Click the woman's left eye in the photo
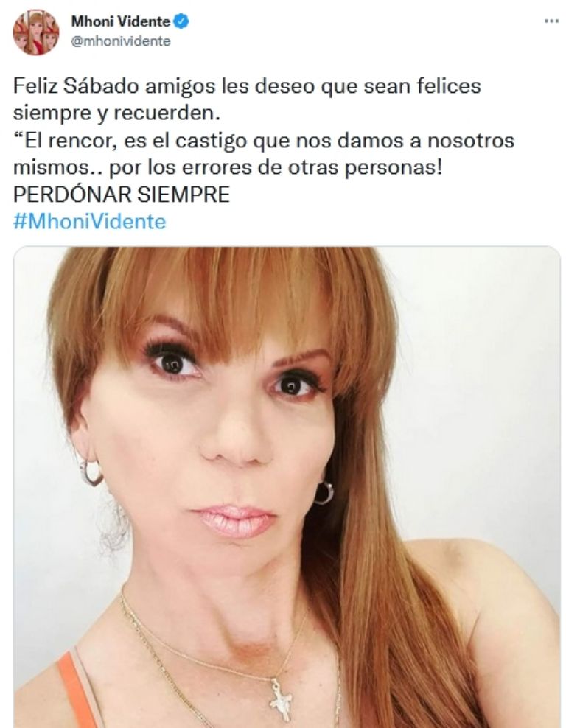566x728 pixels. (172, 363)
